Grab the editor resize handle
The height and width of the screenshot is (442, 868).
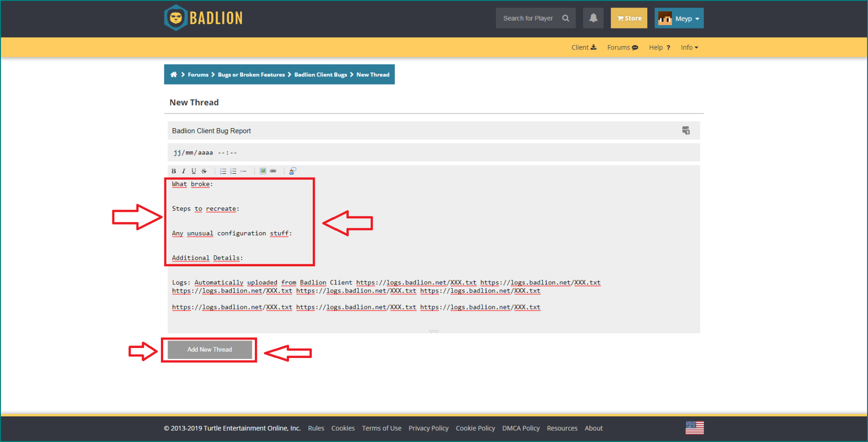[434, 331]
